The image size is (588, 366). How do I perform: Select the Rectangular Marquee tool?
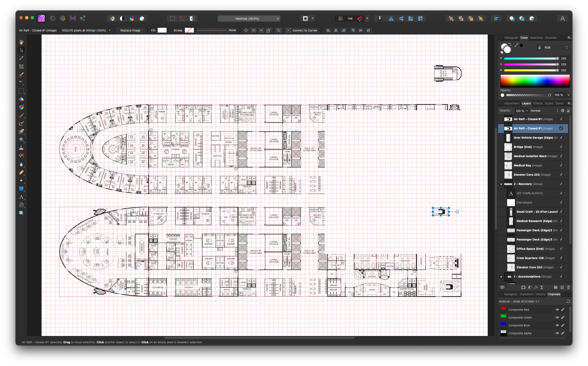click(x=21, y=91)
